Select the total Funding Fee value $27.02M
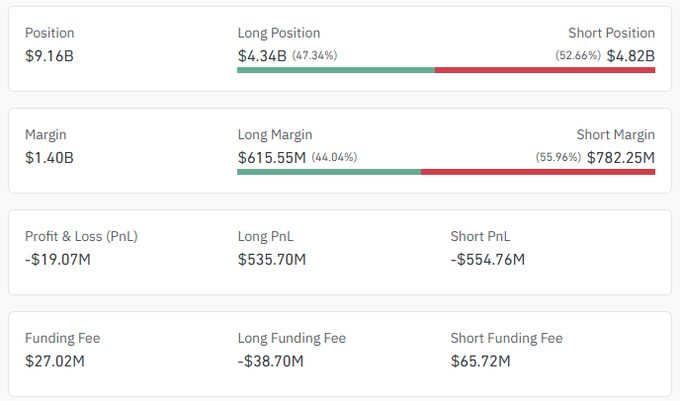The width and height of the screenshot is (680, 401). [55, 361]
